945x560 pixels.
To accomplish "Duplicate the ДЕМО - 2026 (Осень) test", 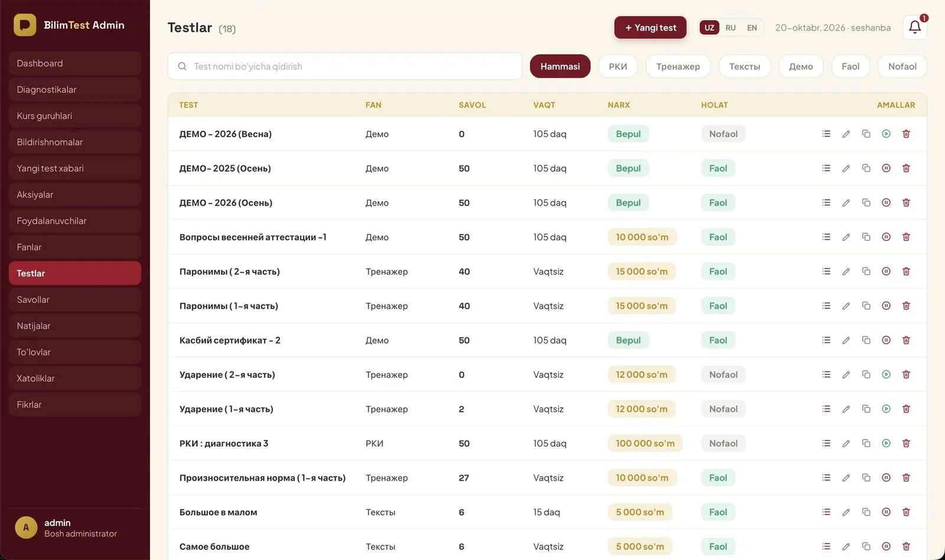I will 866,203.
